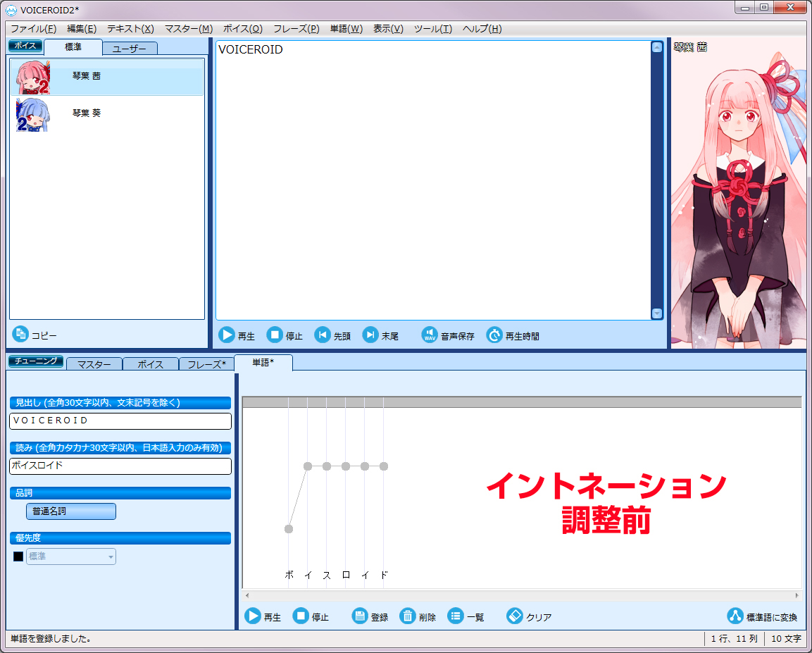Switch to the 単語* tuning tab

[x=263, y=363]
